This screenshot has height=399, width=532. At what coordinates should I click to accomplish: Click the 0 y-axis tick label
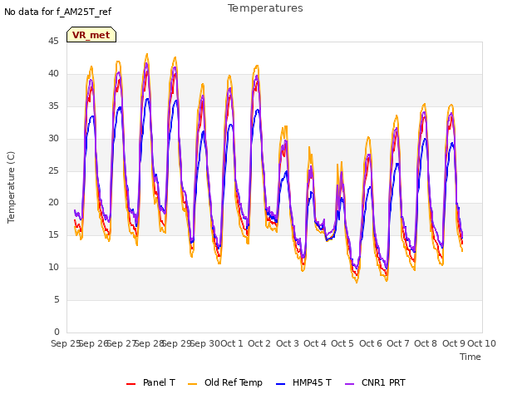point(57,332)
